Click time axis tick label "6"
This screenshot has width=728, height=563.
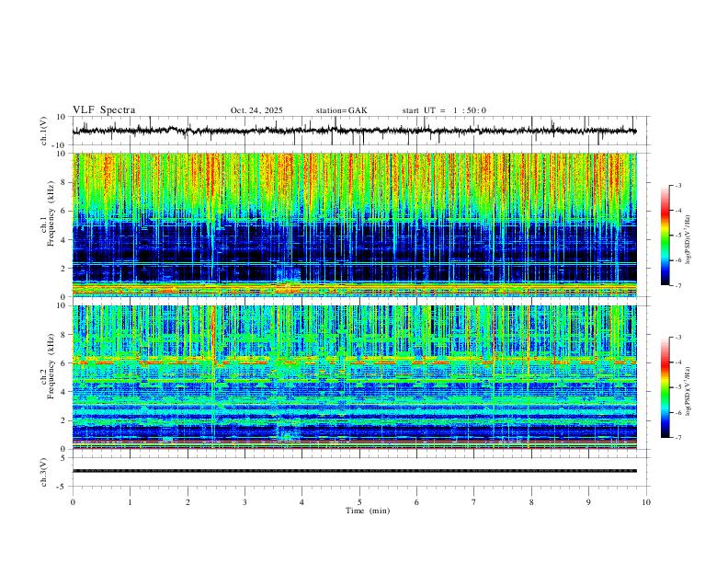[417, 502]
